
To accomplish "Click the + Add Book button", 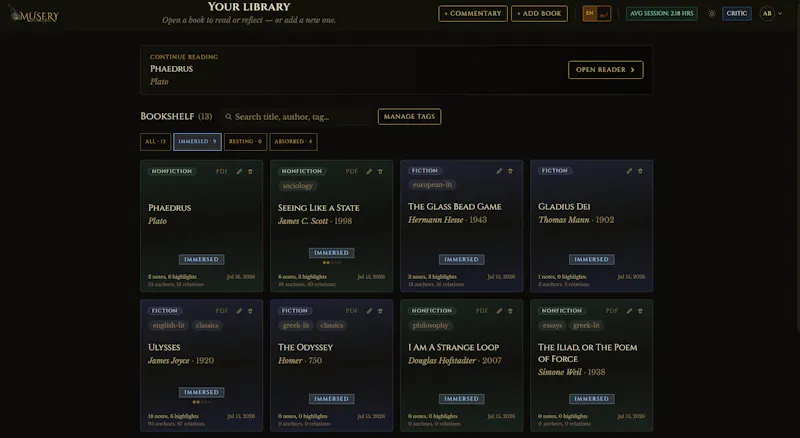I will click(539, 14).
